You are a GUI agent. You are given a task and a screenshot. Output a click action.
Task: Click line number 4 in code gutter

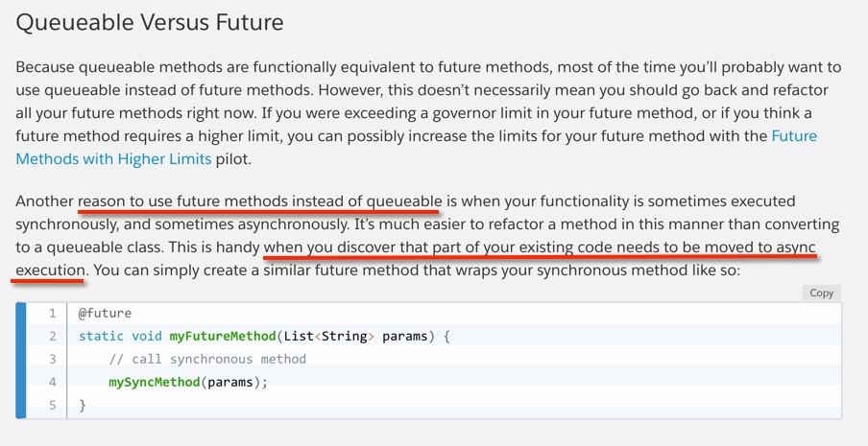pyautogui.click(x=54, y=382)
